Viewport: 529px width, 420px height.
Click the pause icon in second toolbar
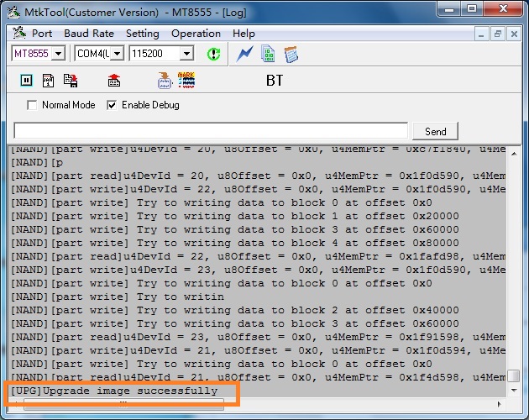click(26, 81)
